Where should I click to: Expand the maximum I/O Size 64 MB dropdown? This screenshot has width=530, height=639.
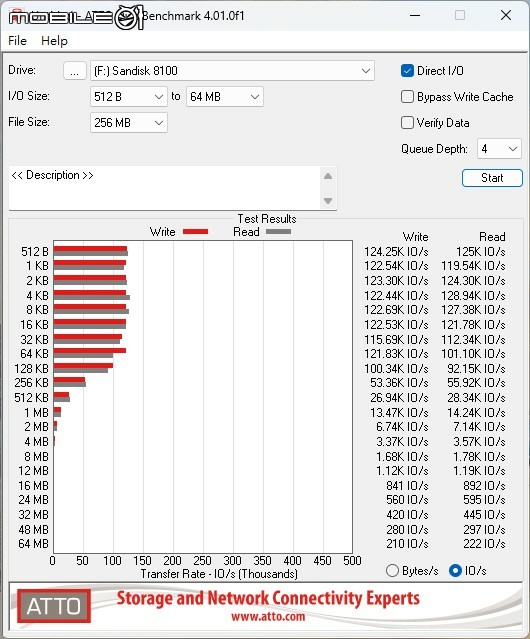point(225,97)
